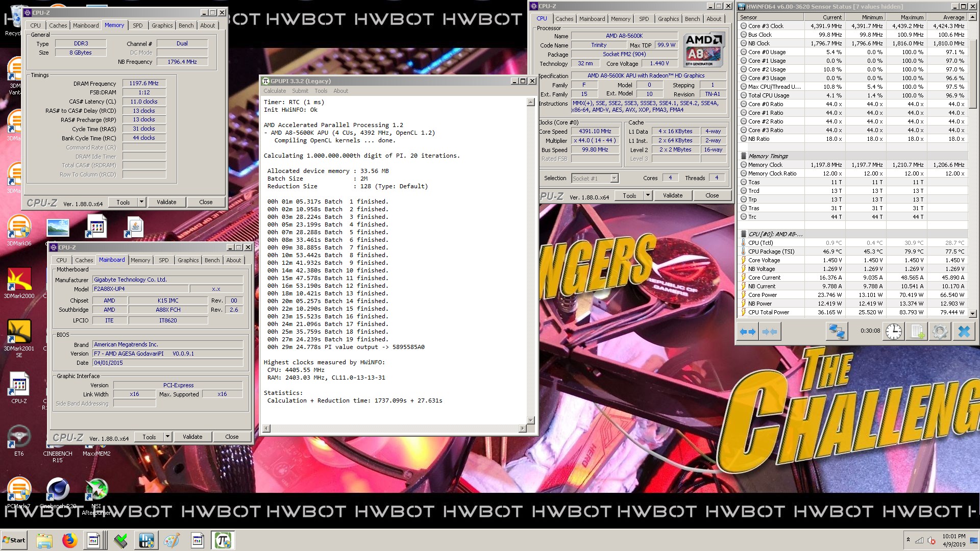Screen dimensions: 980x551
Task: Open Tools dropdown arrow in CPU tab CPU-Z
Action: pos(648,195)
